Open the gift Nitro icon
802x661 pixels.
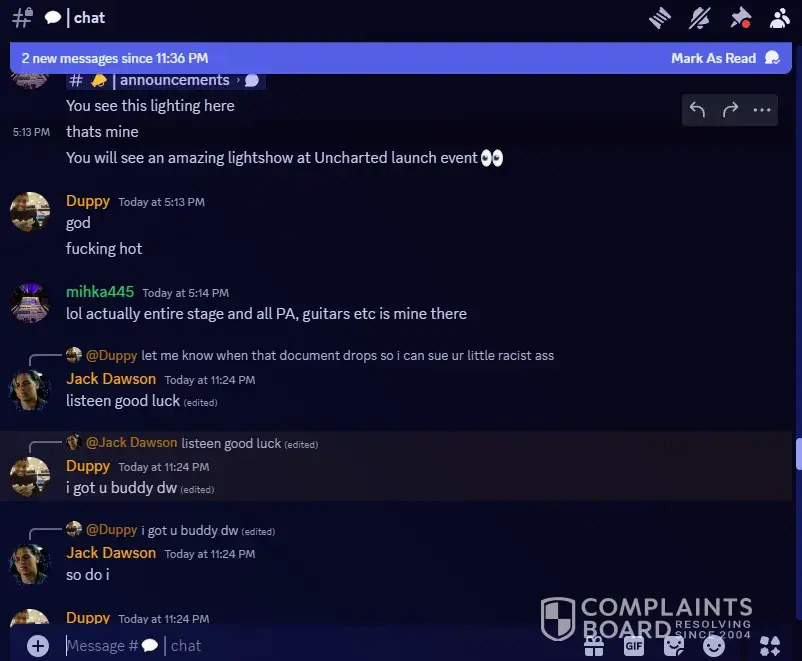point(594,646)
